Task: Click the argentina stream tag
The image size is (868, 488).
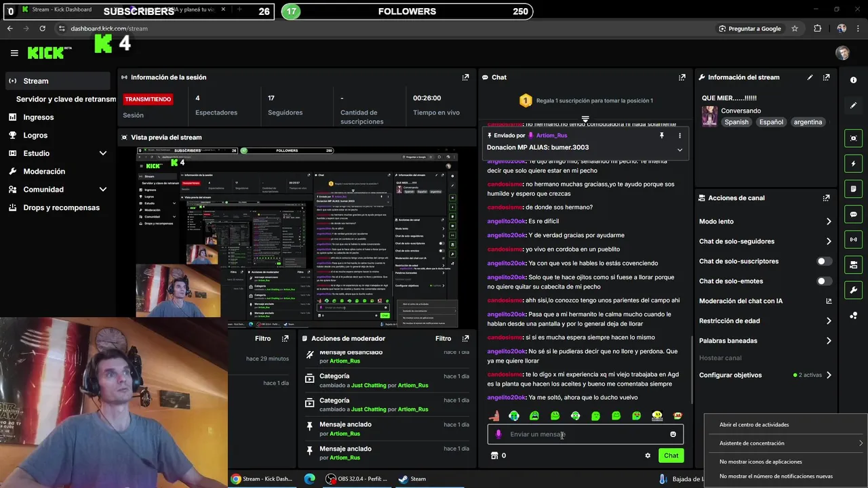Action: pyautogui.click(x=808, y=122)
